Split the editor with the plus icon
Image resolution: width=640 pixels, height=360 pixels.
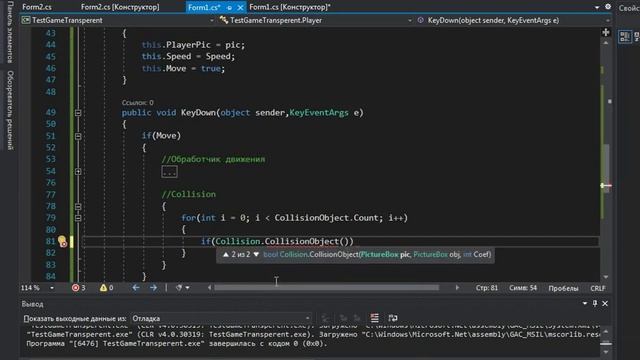[x=606, y=32]
